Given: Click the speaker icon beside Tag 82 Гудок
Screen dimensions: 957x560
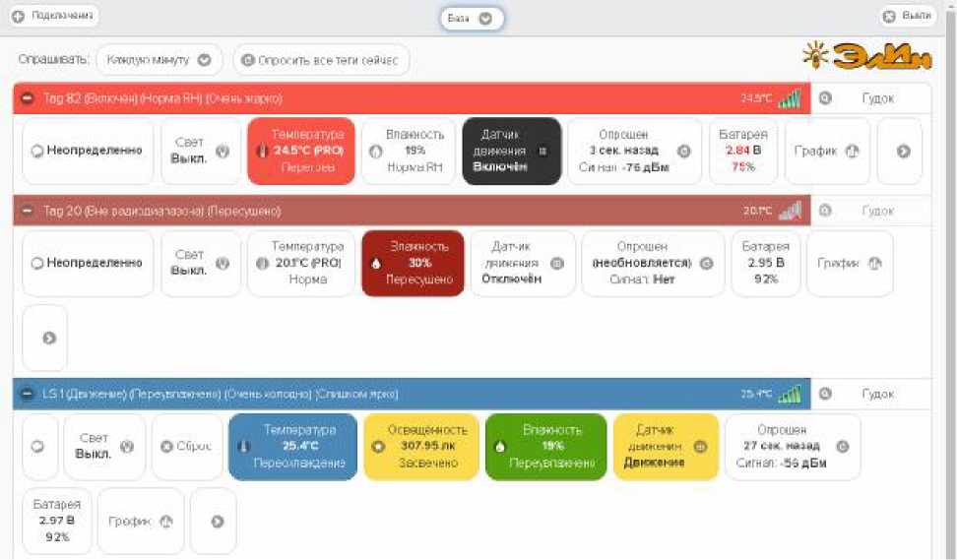Looking at the screenshot, I should pos(825,98).
